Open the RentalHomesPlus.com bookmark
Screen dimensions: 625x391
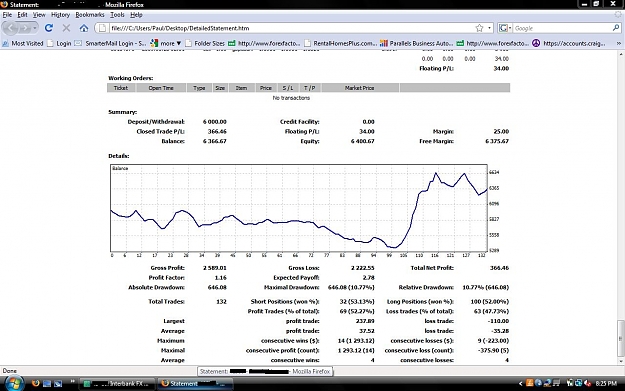click(x=340, y=43)
